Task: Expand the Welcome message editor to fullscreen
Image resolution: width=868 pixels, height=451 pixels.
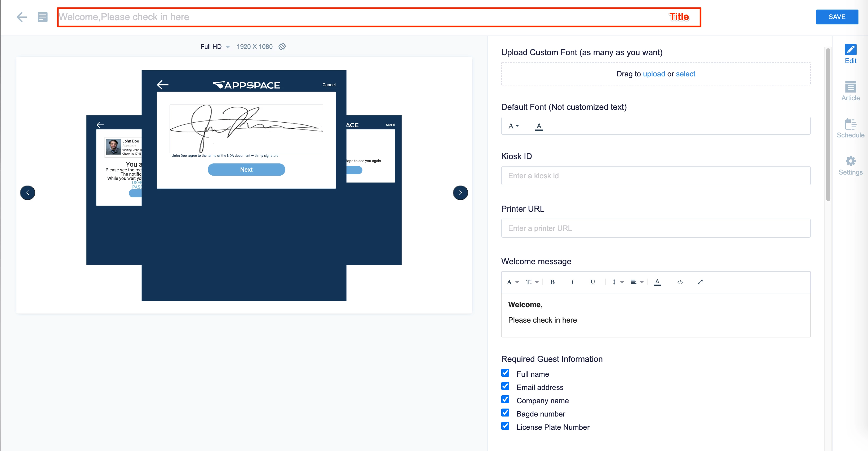Action: pyautogui.click(x=700, y=282)
